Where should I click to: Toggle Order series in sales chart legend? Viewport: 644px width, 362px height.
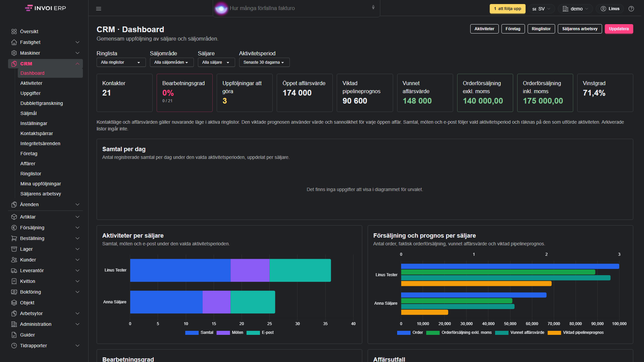tap(410, 333)
